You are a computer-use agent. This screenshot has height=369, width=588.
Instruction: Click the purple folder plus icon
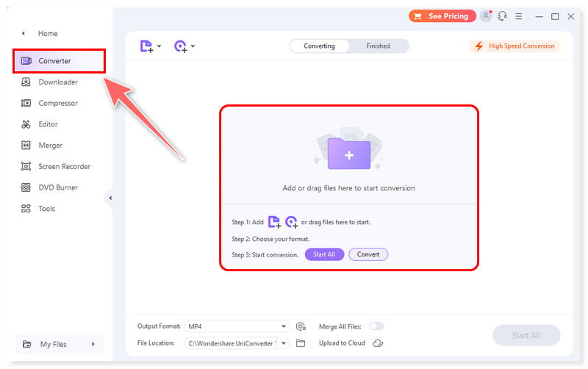click(x=349, y=155)
